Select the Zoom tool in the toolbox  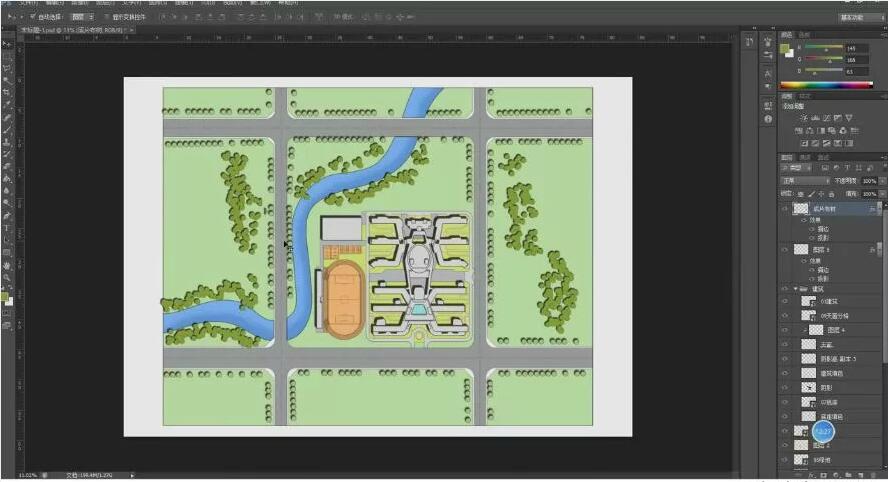6,277
